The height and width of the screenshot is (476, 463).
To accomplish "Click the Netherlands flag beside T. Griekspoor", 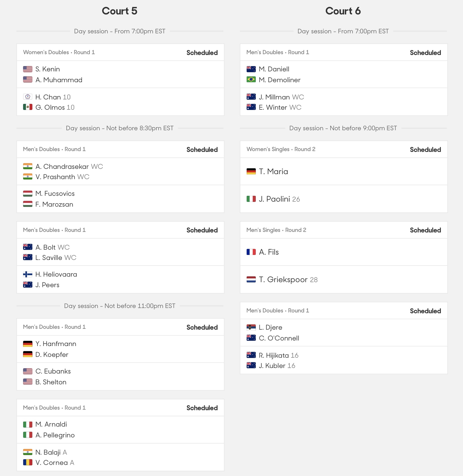I will tap(251, 279).
